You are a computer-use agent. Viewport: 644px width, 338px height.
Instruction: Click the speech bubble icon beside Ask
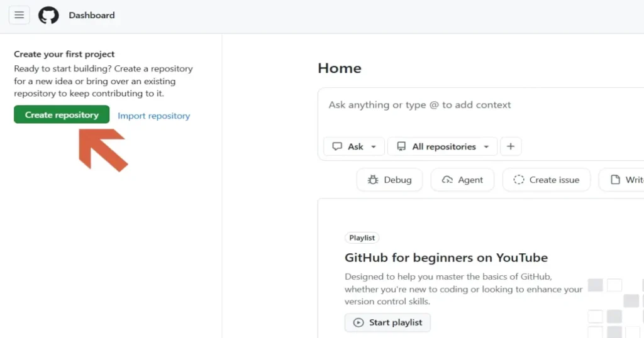(x=337, y=146)
